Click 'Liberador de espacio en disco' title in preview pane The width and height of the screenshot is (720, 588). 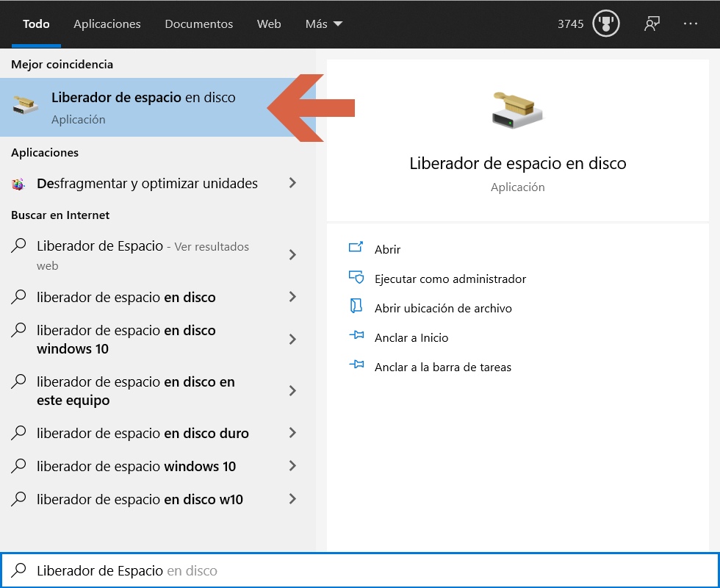coord(517,163)
